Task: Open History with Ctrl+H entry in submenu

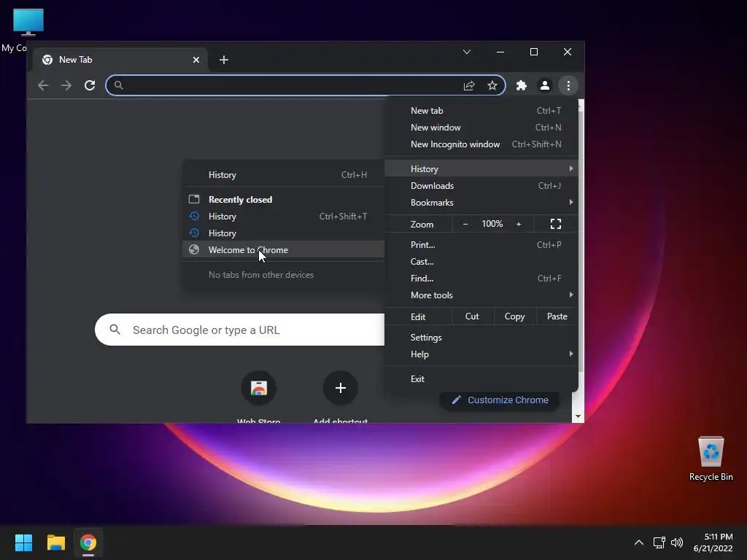Action: point(284,175)
